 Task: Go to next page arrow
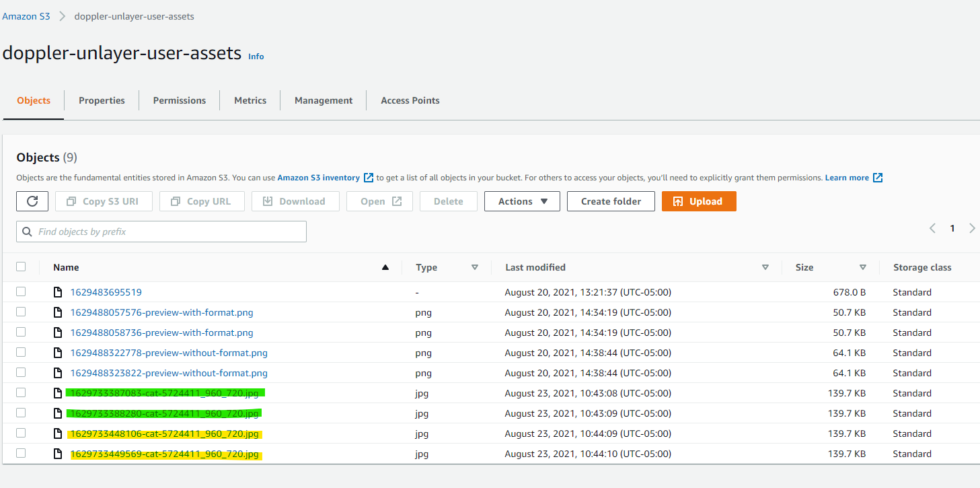coord(972,228)
